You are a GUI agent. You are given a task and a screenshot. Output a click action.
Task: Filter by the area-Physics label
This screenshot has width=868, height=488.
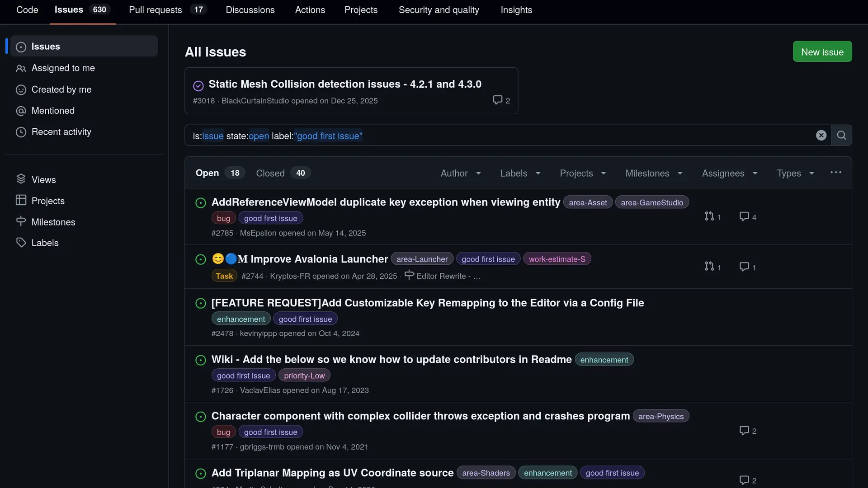[x=661, y=416]
